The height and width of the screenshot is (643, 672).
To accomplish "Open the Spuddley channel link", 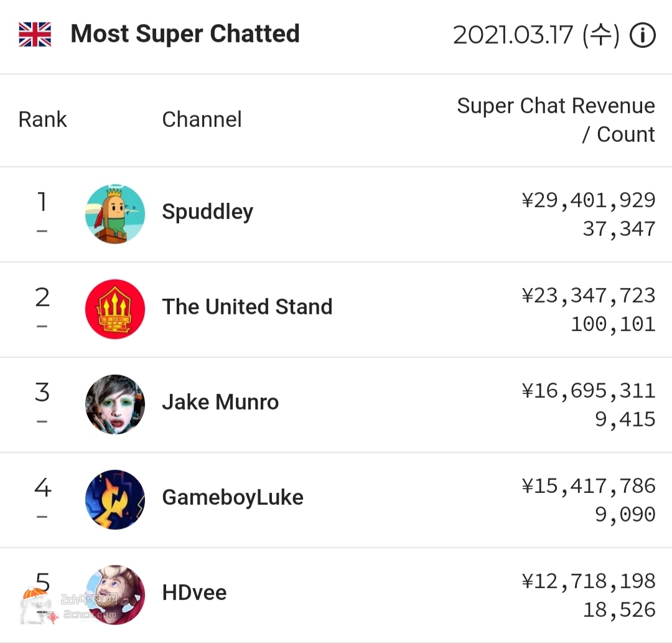I will pos(207,212).
